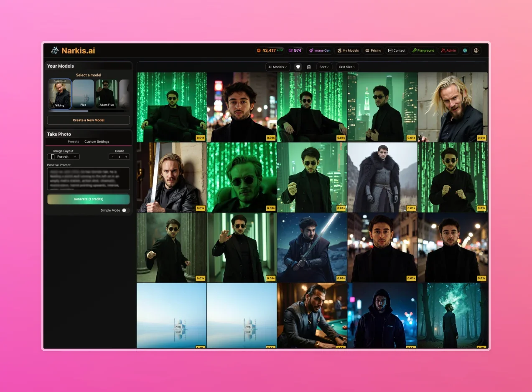Open the All Models dropdown

[277, 67]
